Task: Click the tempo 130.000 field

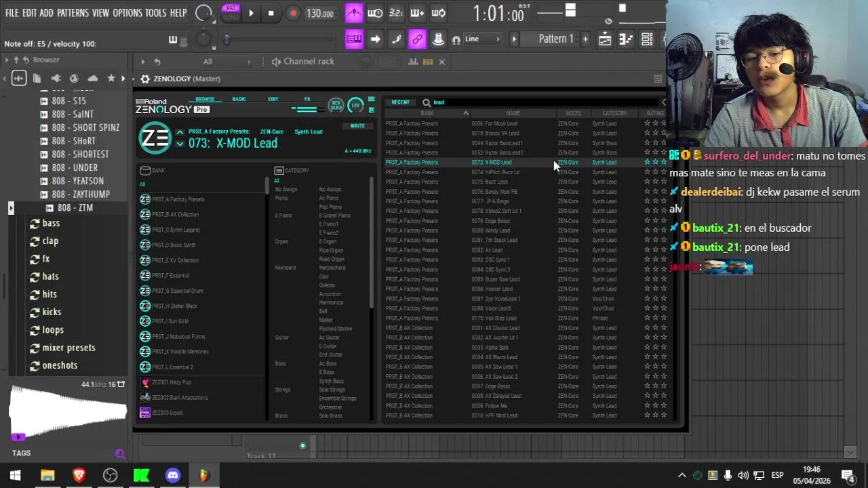Action: (319, 14)
